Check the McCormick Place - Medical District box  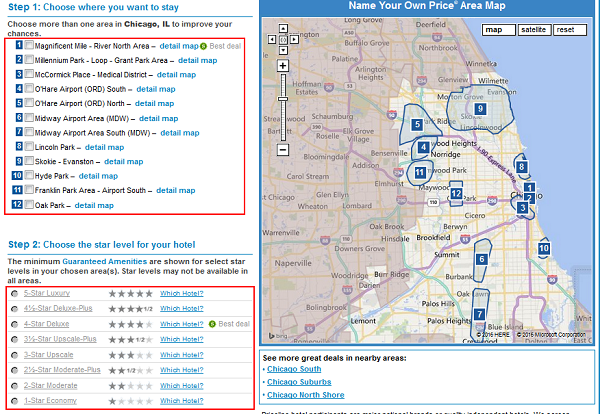pos(29,74)
